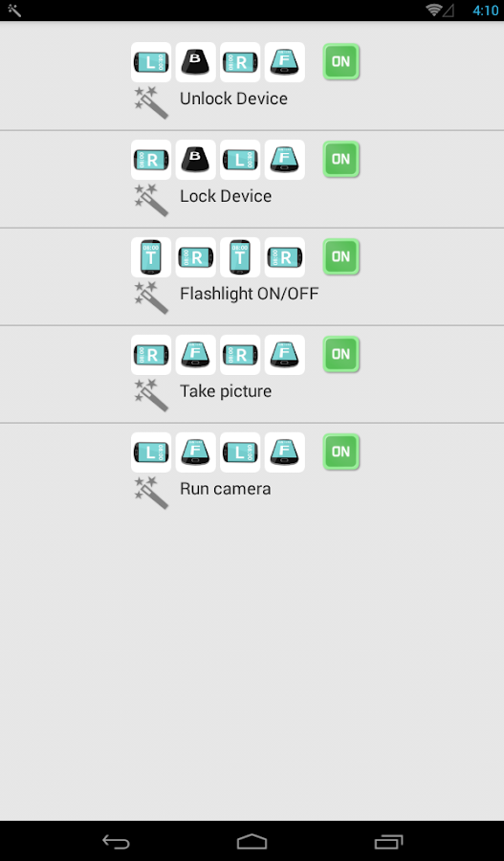The image size is (504, 861).
Task: Tap the magic wand icon beside Flashlight ON/OFF
Action: click(151, 298)
